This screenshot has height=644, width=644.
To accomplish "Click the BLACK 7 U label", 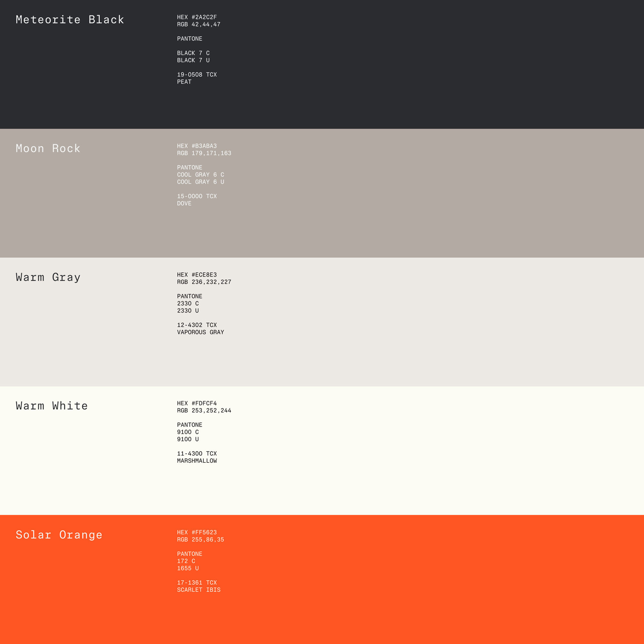I will 193,60.
